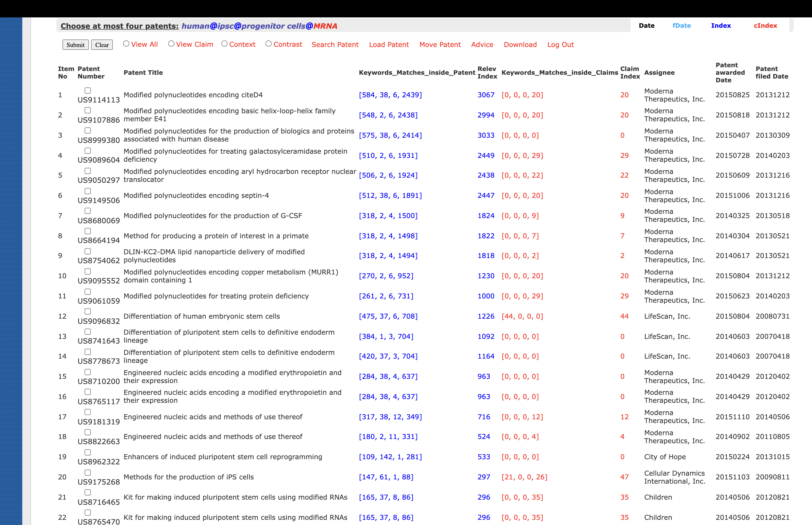The image size is (812, 525).
Task: Click relevance index 3067
Action: pyautogui.click(x=486, y=95)
